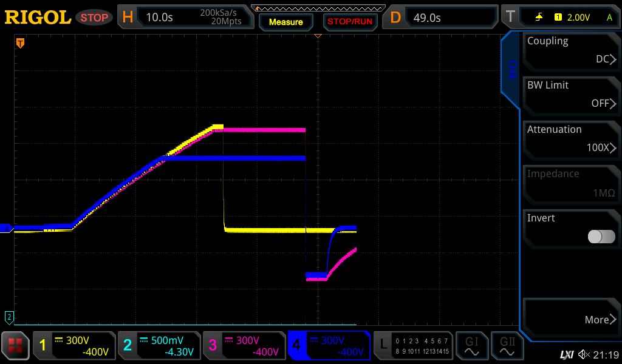Select the CH4 side tab
Viewport: 622px width, 364px height.
(511, 70)
